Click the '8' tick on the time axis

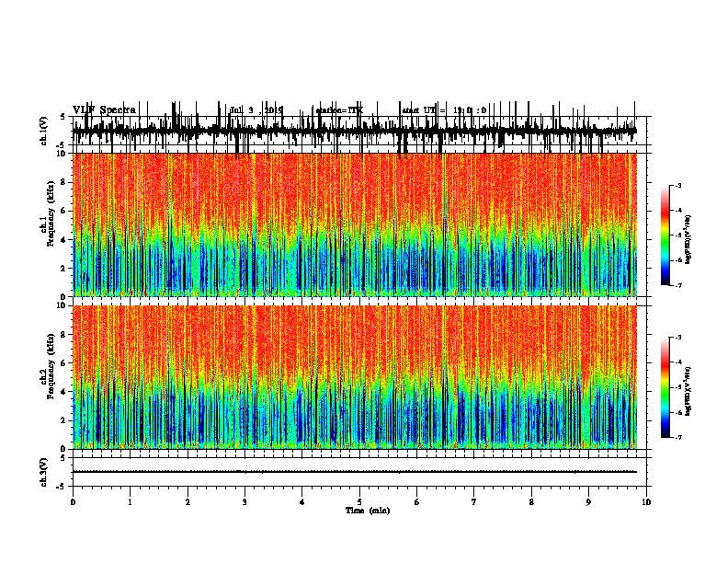(531, 502)
